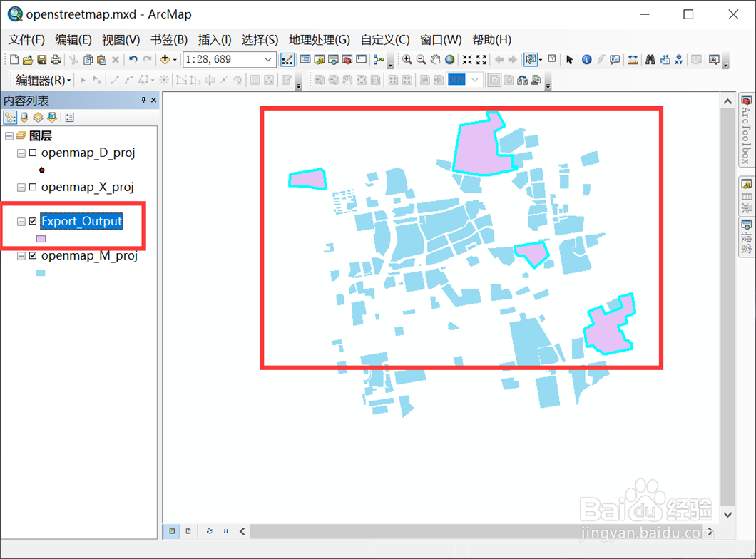Switch to Data View button
This screenshot has width=756, height=559.
tap(172, 531)
